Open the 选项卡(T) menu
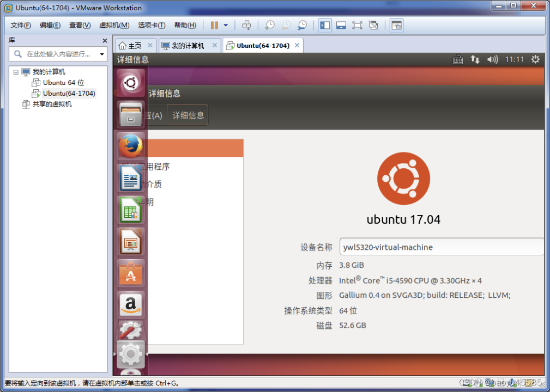Viewport: 550px width, 392px height. [152, 25]
